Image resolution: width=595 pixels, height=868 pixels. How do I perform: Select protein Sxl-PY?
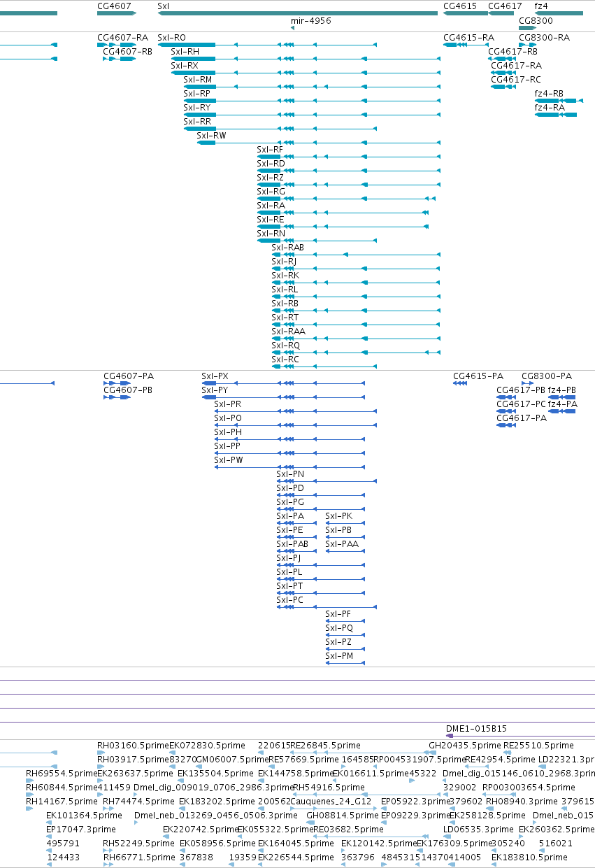[x=215, y=390]
